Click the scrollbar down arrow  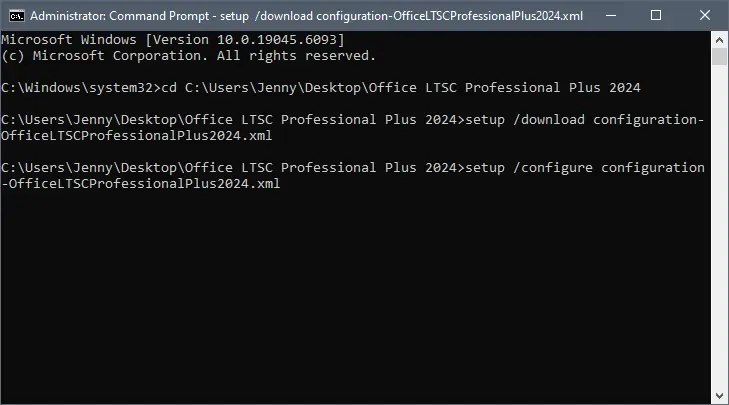[x=719, y=396]
